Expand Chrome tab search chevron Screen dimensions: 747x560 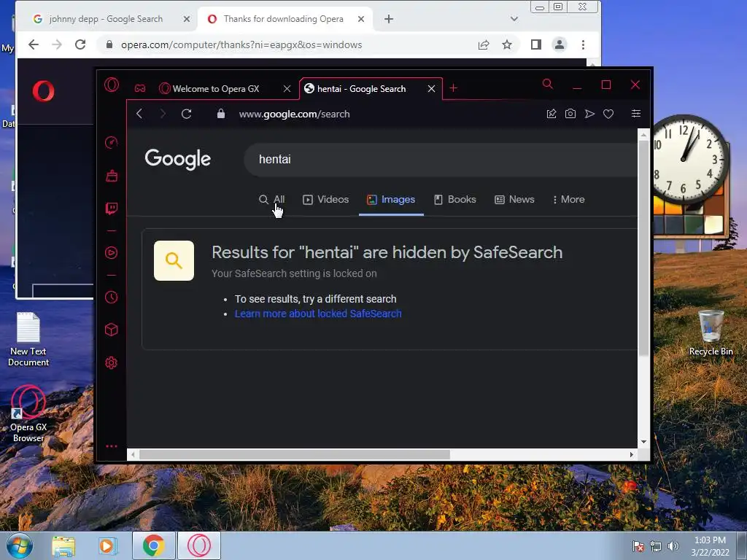pos(514,19)
